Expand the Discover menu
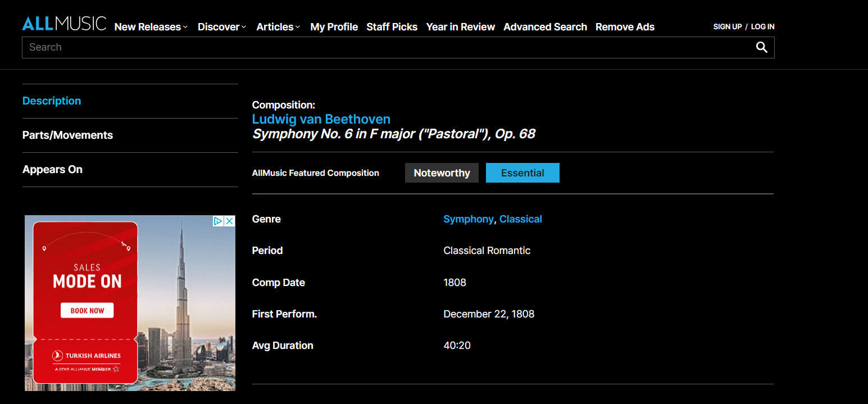This screenshot has width=868, height=404. pos(222,26)
